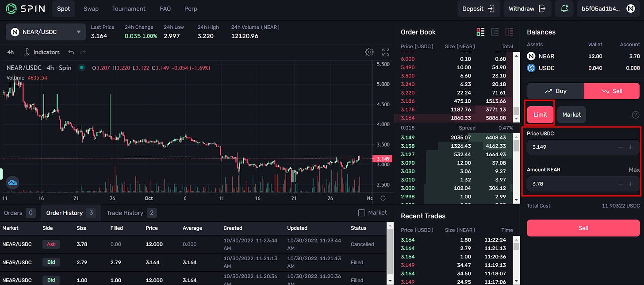The image size is (644, 285).
Task: Click the asks list scrollbar in order book
Action: (x=516, y=87)
